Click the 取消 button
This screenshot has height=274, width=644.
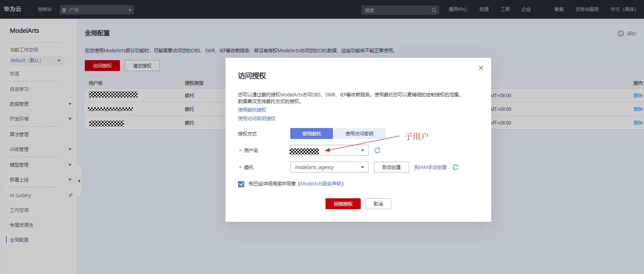pos(378,204)
